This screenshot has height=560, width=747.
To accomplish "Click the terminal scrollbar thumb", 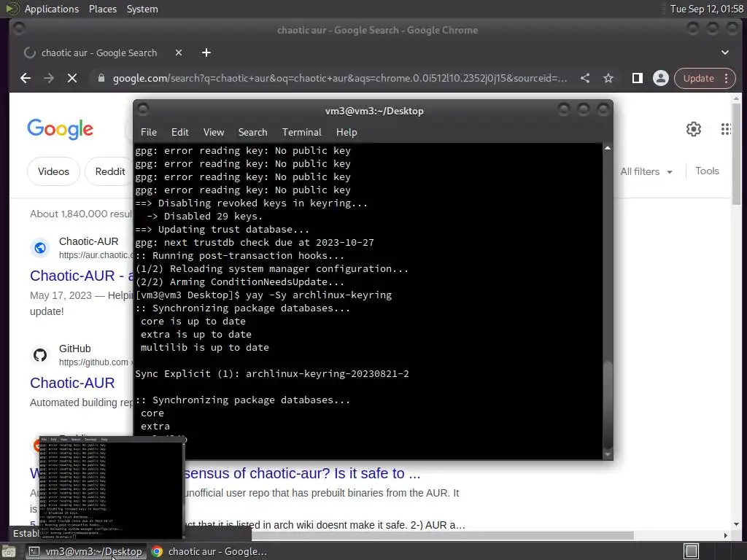I will pyautogui.click(x=608, y=404).
